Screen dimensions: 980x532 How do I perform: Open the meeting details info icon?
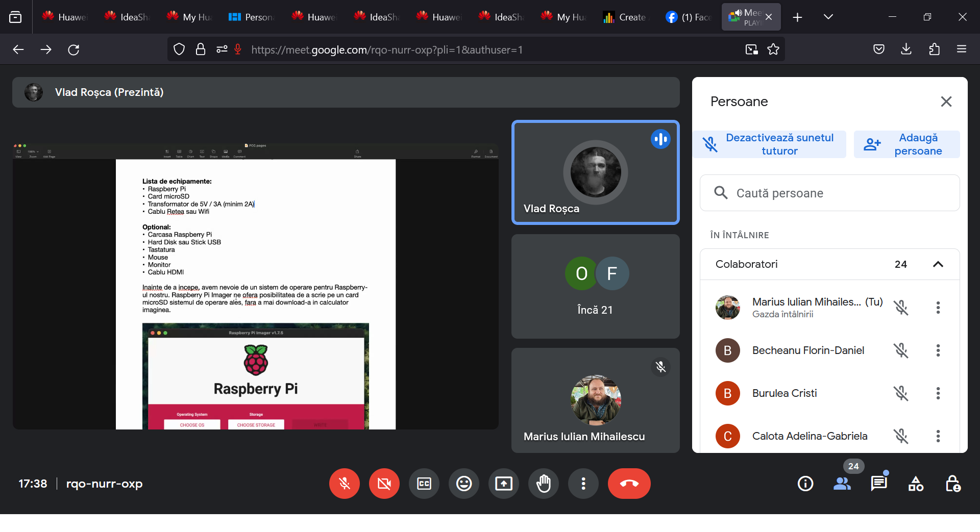[805, 484]
